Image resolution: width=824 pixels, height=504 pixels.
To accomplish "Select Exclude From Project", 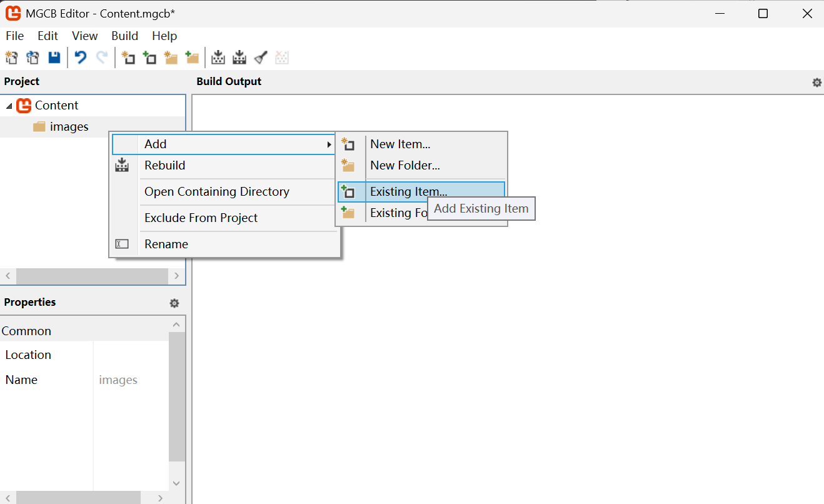I will click(224, 218).
